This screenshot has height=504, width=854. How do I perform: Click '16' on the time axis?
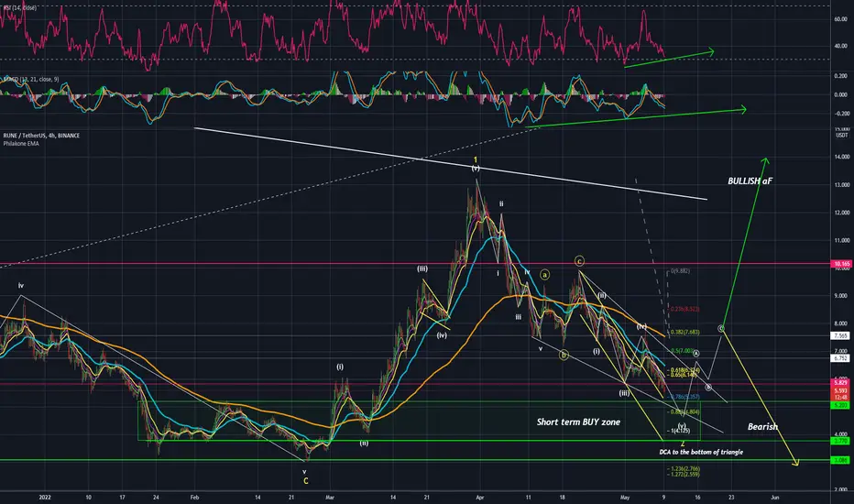tap(697, 497)
